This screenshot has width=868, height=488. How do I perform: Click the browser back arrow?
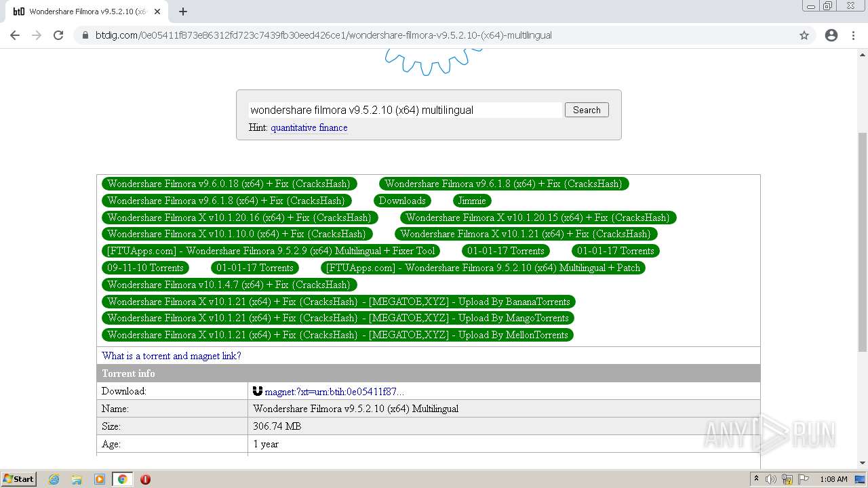(15, 35)
